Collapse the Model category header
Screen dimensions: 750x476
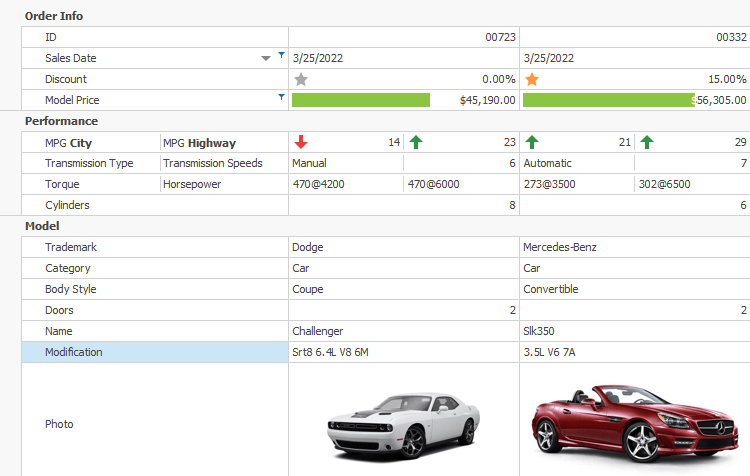42,226
